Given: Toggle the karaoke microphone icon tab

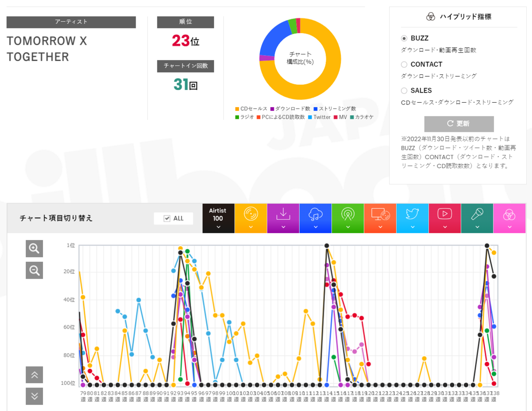Looking at the screenshot, I should tap(477, 218).
